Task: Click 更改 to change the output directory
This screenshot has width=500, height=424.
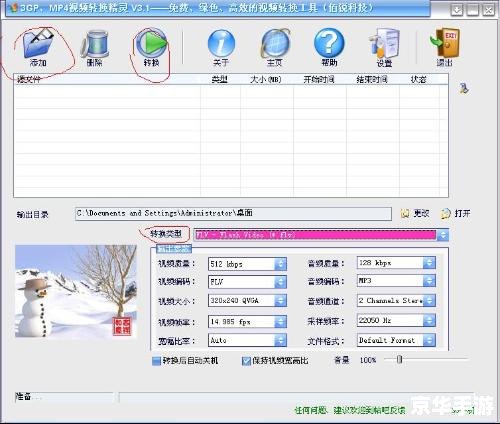Action: coord(415,213)
